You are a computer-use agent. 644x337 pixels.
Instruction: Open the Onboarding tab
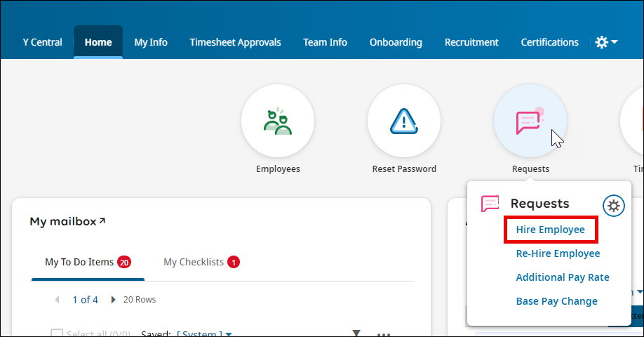[396, 42]
